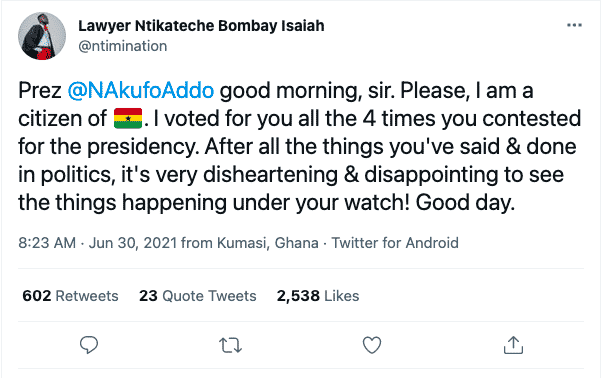602x378 pixels.
Task: Click the 'Good day.' closing text
Action: click(465, 203)
